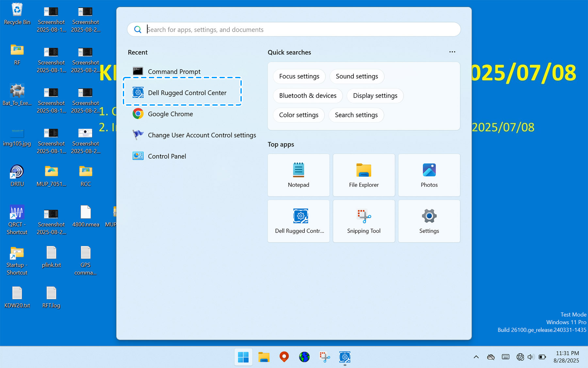Viewport: 588px width, 368px height.
Task: Select the Recycle Bin desktop icon
Action: [x=17, y=14]
